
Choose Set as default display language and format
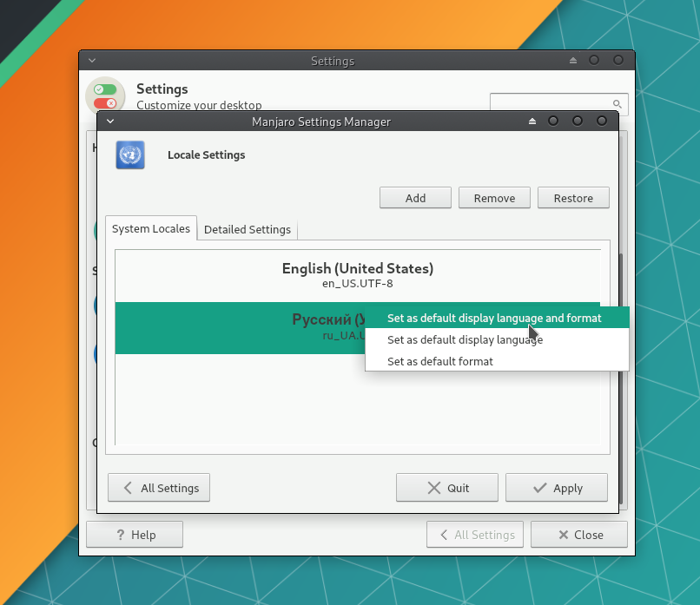click(498, 318)
